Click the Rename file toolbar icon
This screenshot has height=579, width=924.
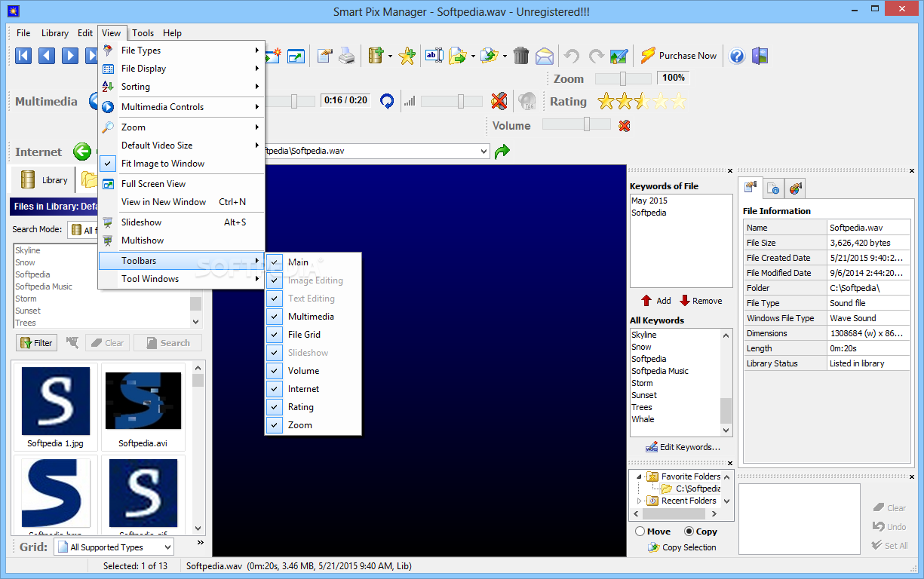point(434,56)
